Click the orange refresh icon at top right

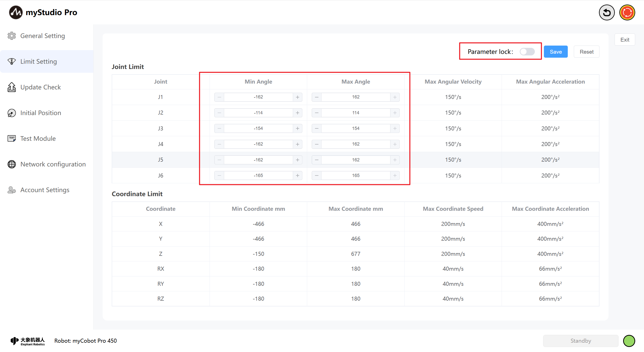[627, 12]
